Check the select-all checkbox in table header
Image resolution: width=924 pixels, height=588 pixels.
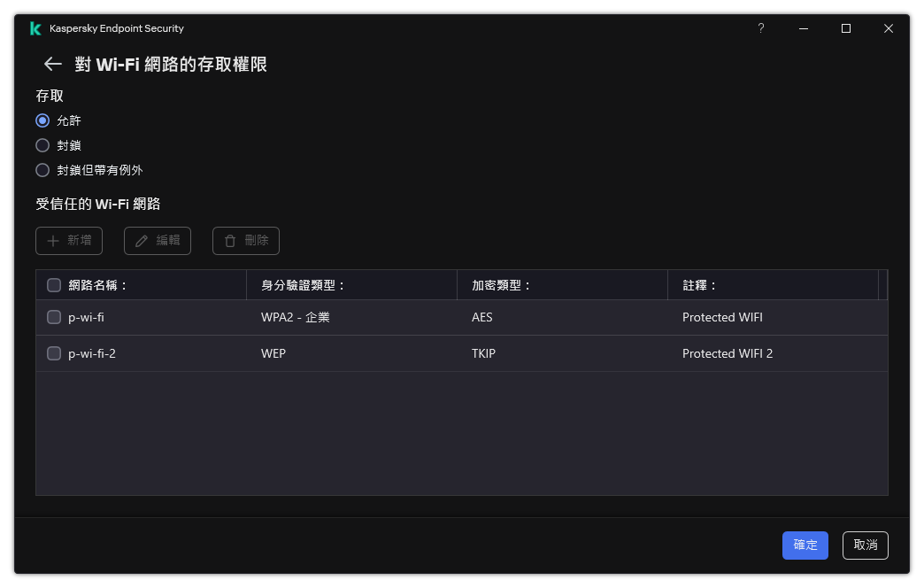pyautogui.click(x=54, y=284)
